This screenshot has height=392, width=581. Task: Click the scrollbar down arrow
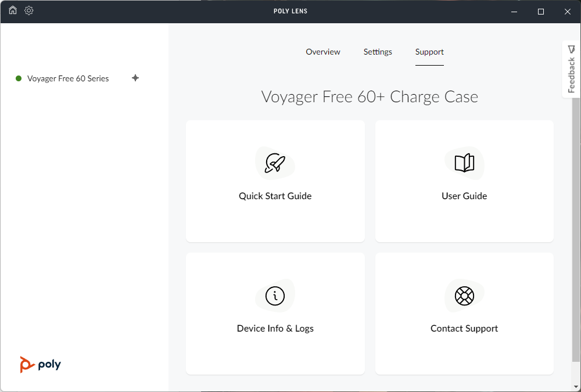point(576,387)
